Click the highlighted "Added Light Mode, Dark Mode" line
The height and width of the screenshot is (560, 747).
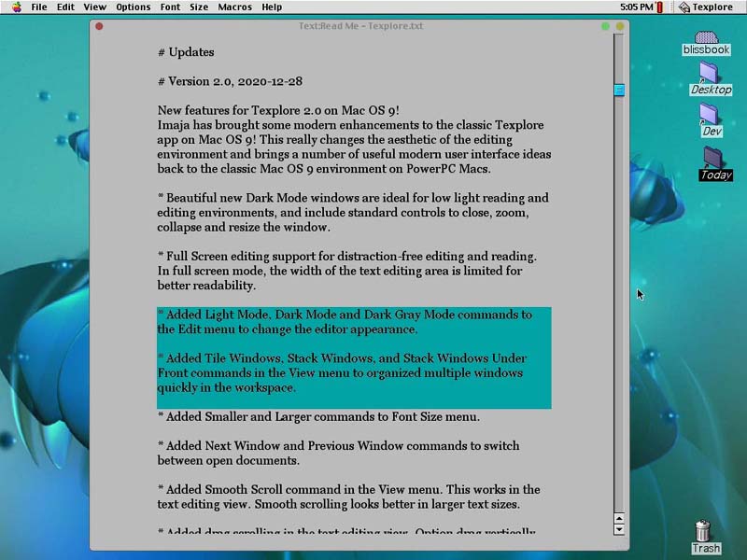(x=345, y=315)
